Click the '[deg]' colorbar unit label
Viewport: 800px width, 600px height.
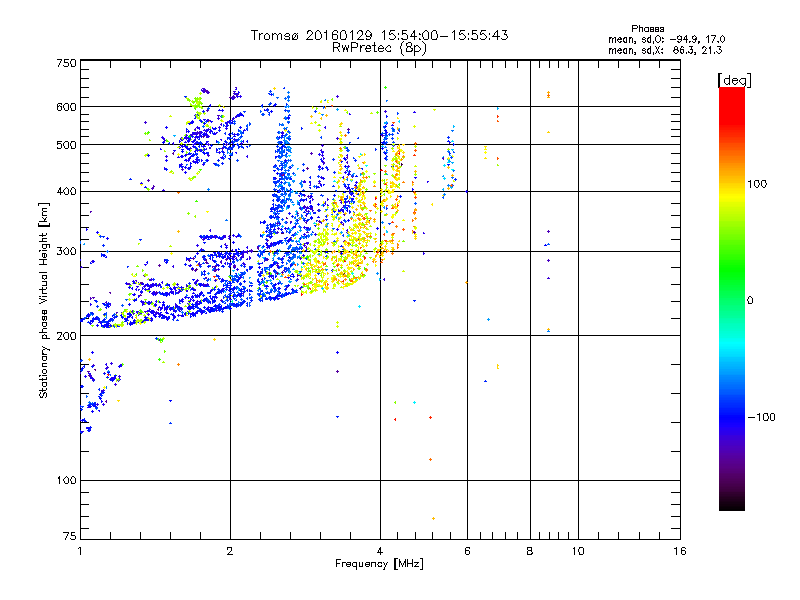click(x=734, y=80)
